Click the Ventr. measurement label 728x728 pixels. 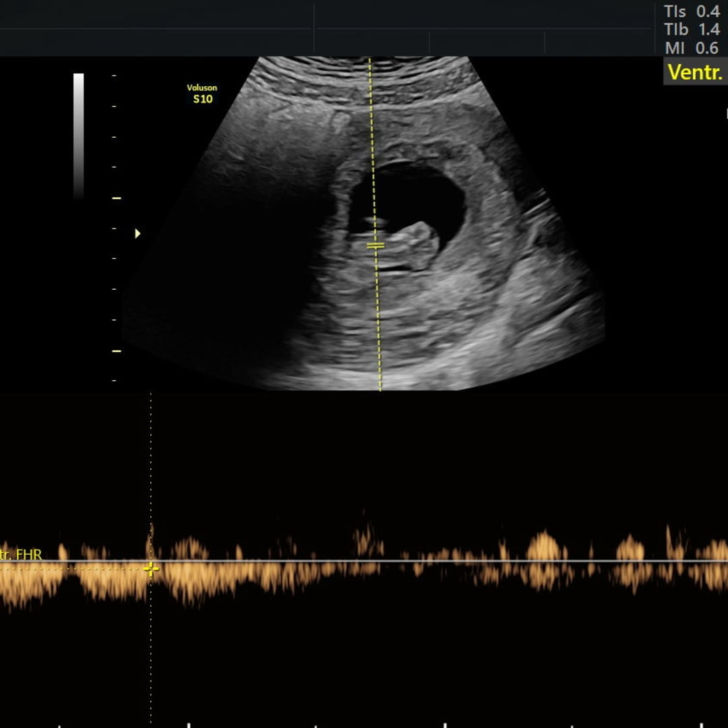(x=694, y=72)
